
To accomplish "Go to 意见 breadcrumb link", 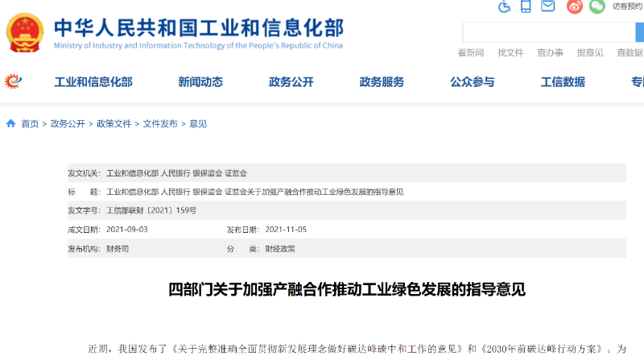I will pyautogui.click(x=198, y=124).
